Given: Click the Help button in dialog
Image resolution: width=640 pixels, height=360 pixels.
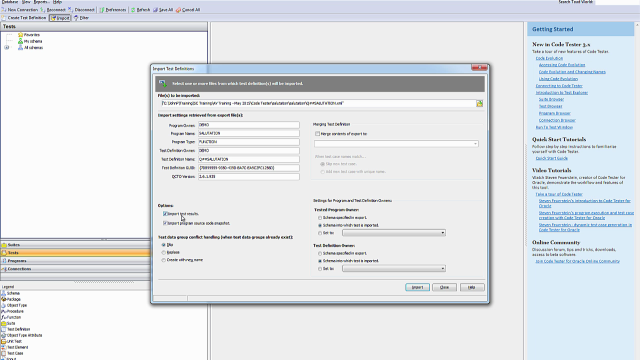Looking at the screenshot, I should click(x=472, y=287).
